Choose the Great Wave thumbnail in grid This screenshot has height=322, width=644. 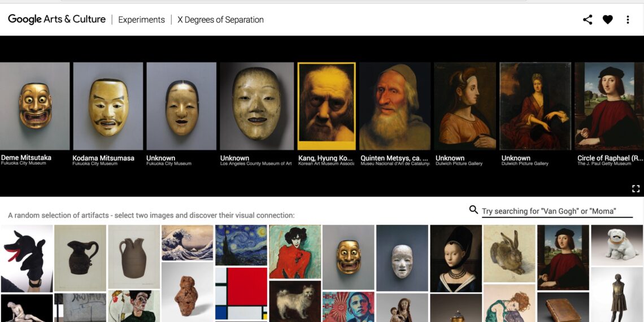(x=187, y=243)
